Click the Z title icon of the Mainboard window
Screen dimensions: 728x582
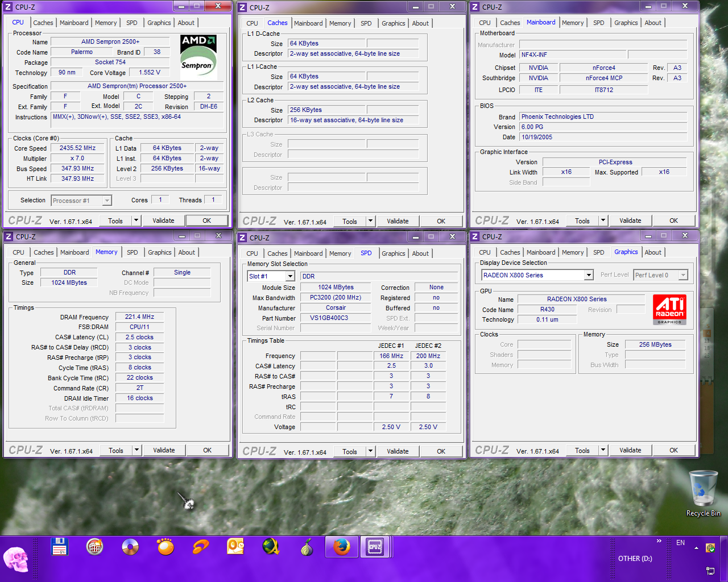pyautogui.click(x=475, y=7)
